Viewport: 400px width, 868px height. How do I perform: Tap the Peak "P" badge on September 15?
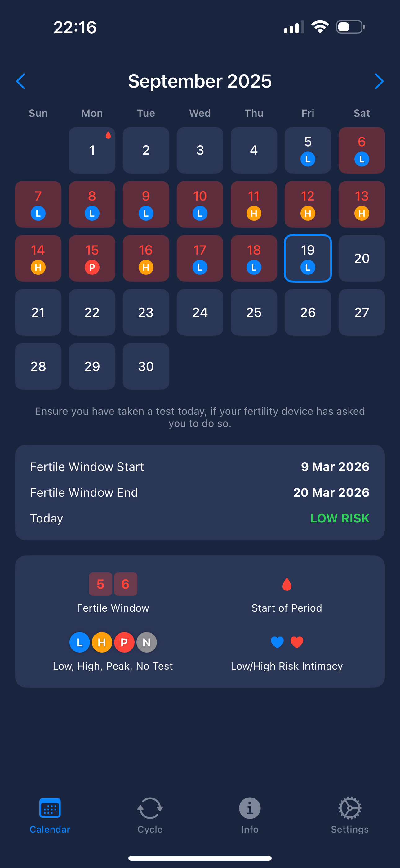coord(92,267)
